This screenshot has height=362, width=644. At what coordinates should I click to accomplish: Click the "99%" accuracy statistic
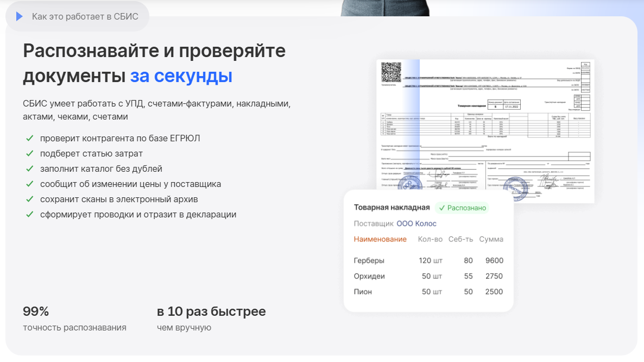(x=36, y=311)
